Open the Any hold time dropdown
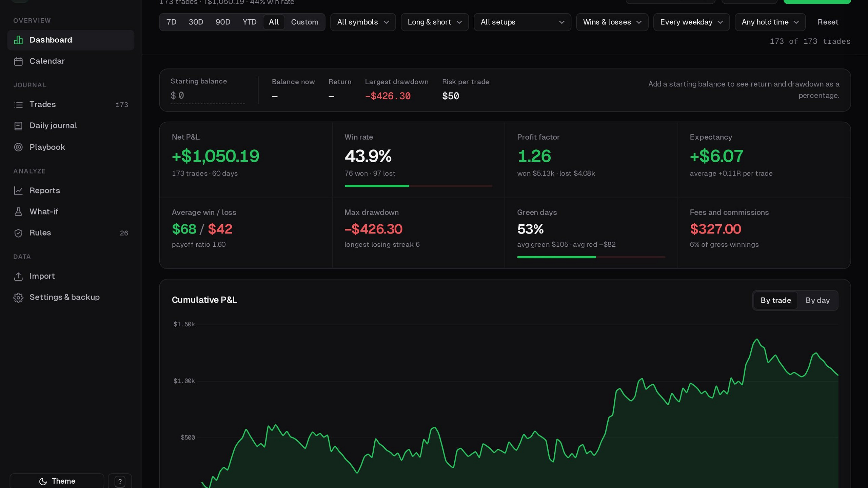868x488 pixels. tap(770, 22)
